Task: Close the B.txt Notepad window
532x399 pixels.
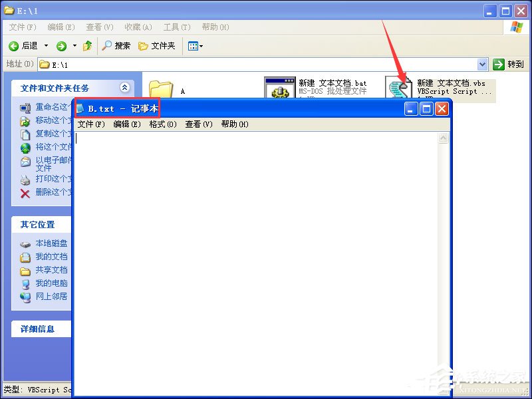Action: point(442,109)
